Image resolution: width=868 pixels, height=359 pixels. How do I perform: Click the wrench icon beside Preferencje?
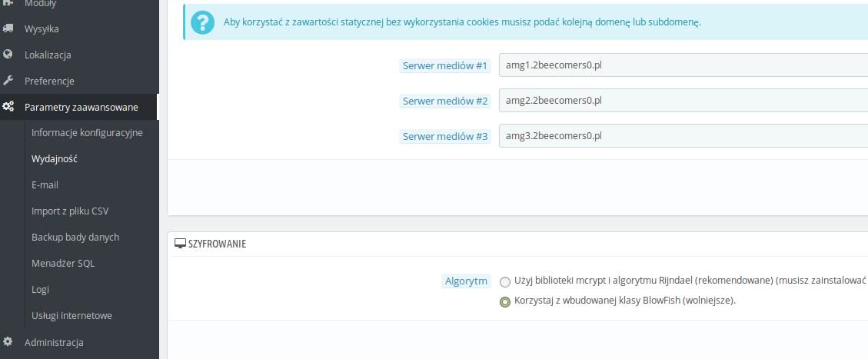(x=8, y=81)
